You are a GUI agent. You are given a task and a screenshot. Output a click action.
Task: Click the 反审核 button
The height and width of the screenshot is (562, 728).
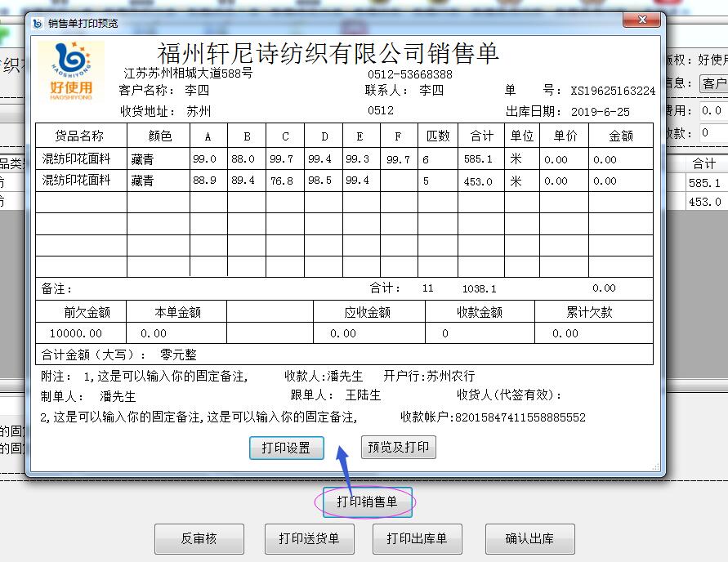[199, 539]
